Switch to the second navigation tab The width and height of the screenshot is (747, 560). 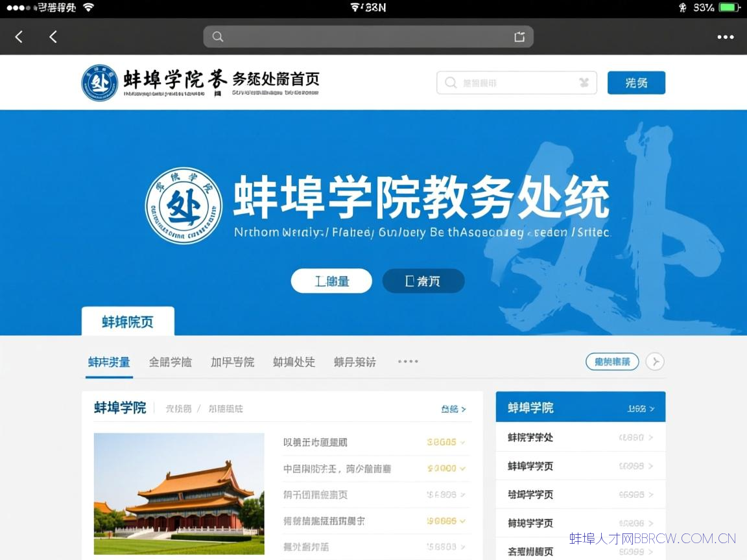click(x=170, y=362)
